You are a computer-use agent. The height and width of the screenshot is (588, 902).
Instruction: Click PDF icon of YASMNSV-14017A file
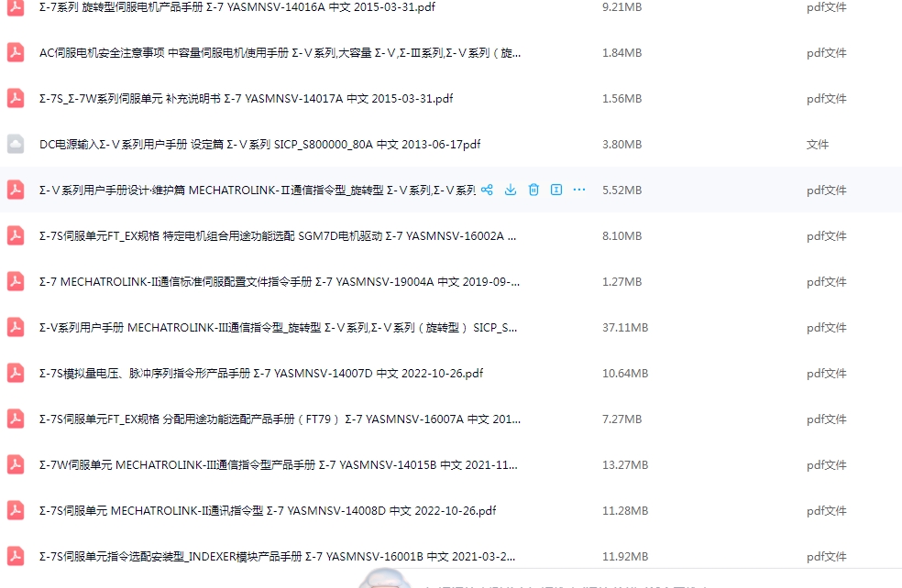point(16,98)
